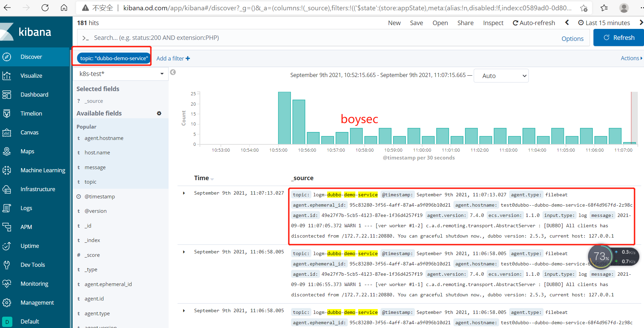Sort by the Time column header
The height and width of the screenshot is (328, 644).
(x=204, y=178)
